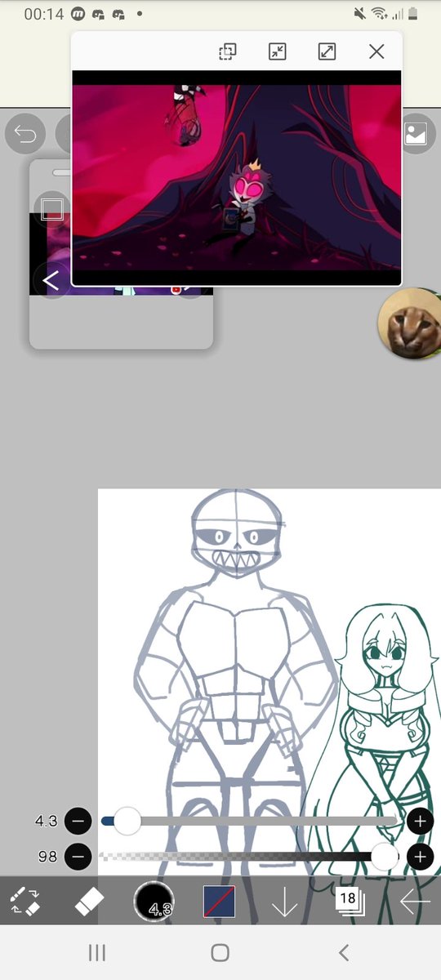This screenshot has height=980, width=441.
Task: Open the brush settings circle showing 4.3
Action: [154, 902]
